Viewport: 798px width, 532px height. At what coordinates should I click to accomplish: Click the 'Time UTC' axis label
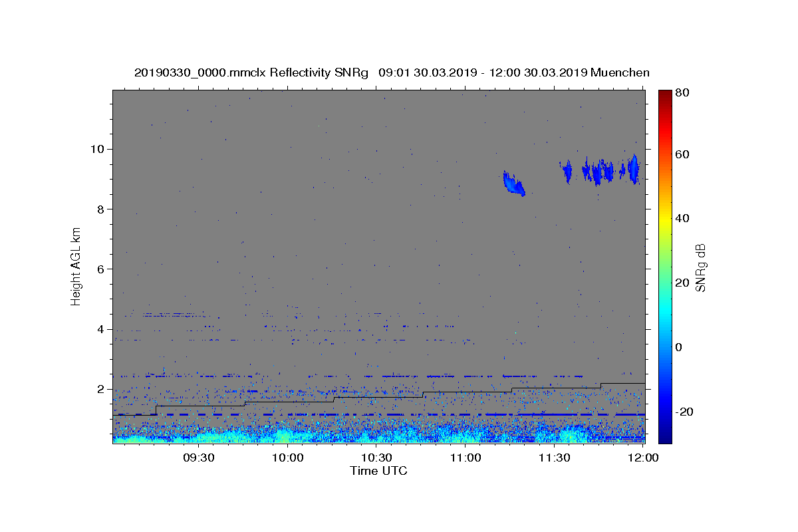(x=378, y=471)
